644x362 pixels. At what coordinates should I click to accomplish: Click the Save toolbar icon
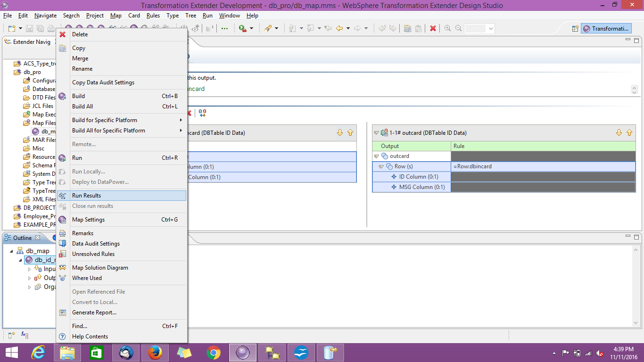(x=29, y=28)
